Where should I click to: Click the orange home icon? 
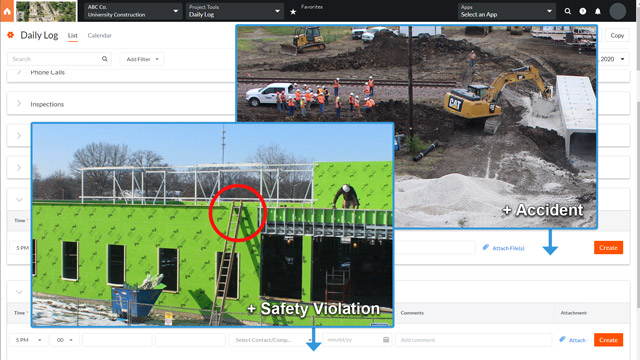pyautogui.click(x=7, y=11)
